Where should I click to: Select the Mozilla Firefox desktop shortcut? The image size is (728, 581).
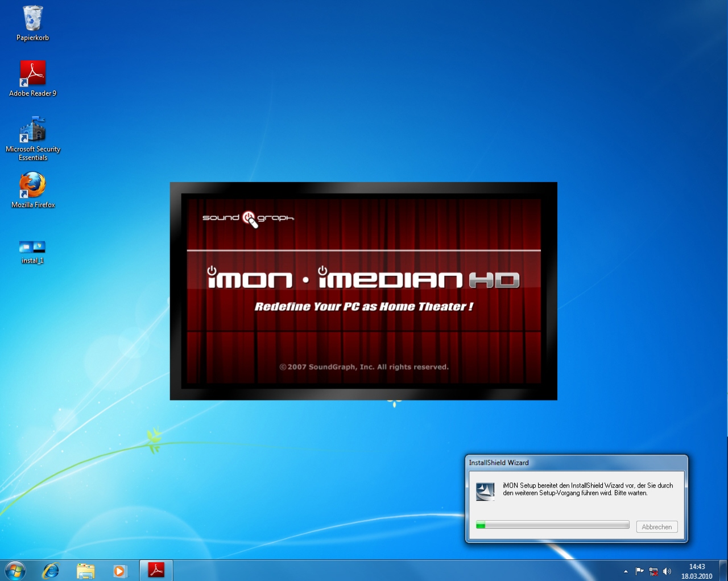point(32,190)
